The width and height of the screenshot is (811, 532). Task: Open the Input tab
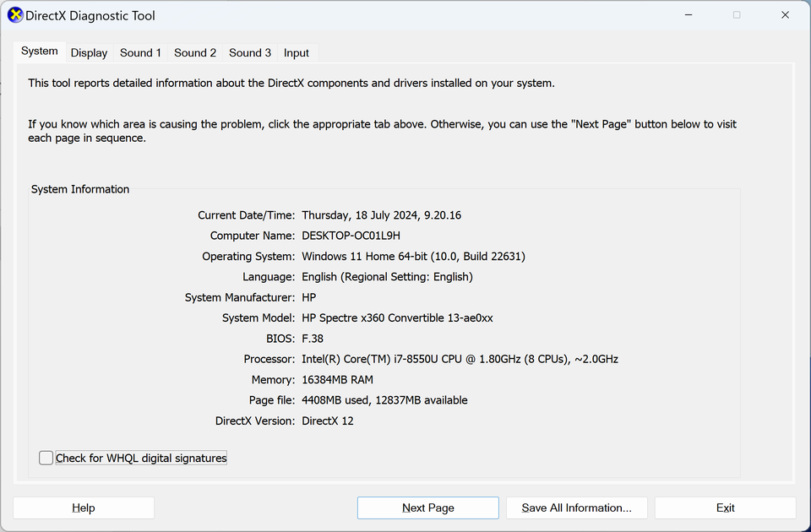[297, 53]
